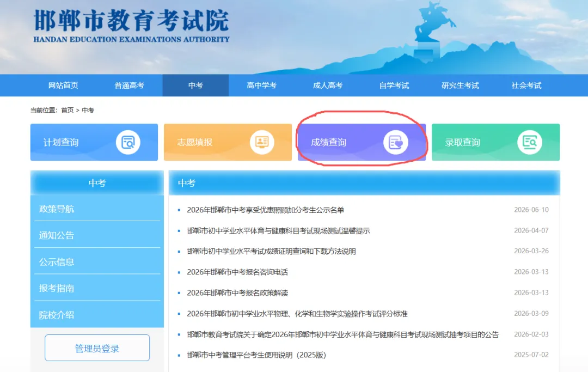
Task: Open 2026年邯郸市中考报名咨询电话 article
Action: point(237,272)
